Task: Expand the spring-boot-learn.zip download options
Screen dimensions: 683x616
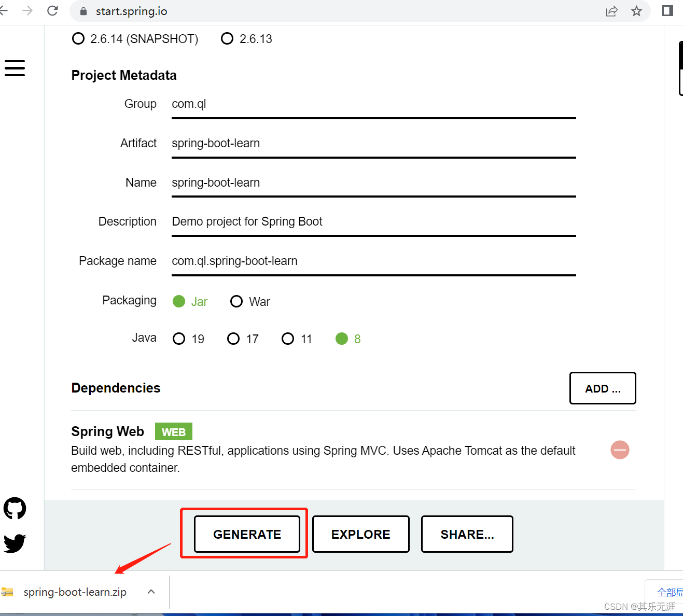Action: pyautogui.click(x=151, y=592)
